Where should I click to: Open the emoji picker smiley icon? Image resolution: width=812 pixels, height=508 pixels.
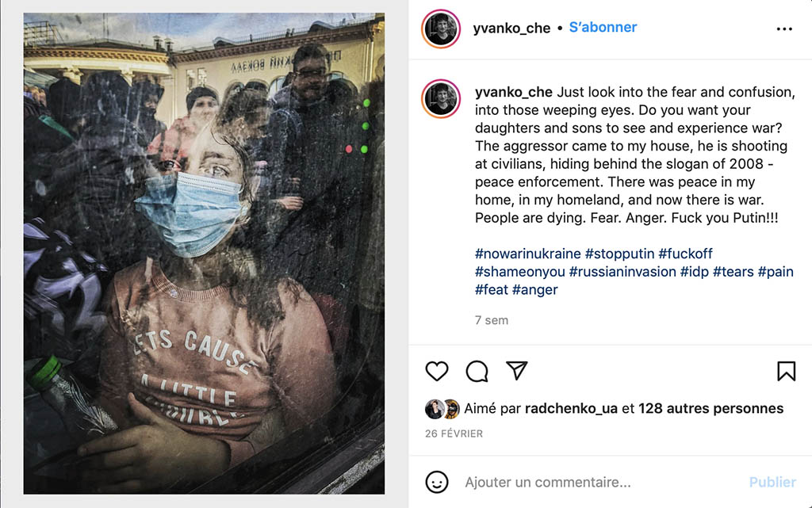(x=437, y=482)
